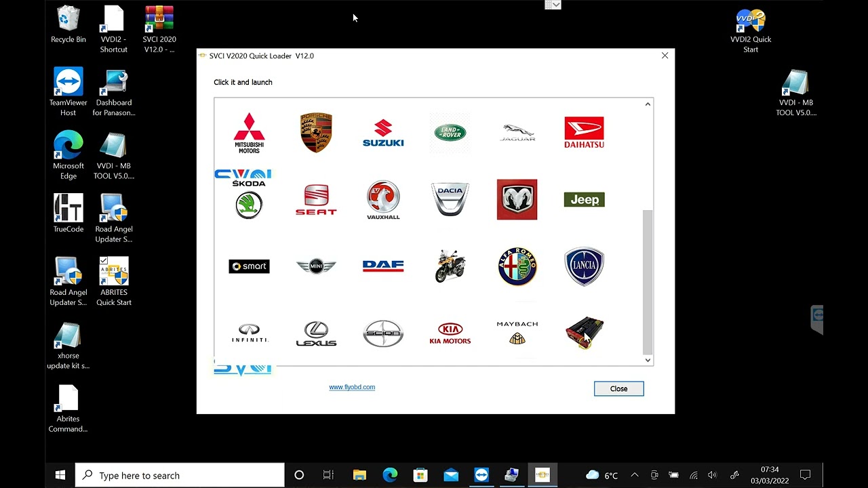868x488 pixels.
Task: Open the Vauxhall brand icon
Action: point(383,199)
